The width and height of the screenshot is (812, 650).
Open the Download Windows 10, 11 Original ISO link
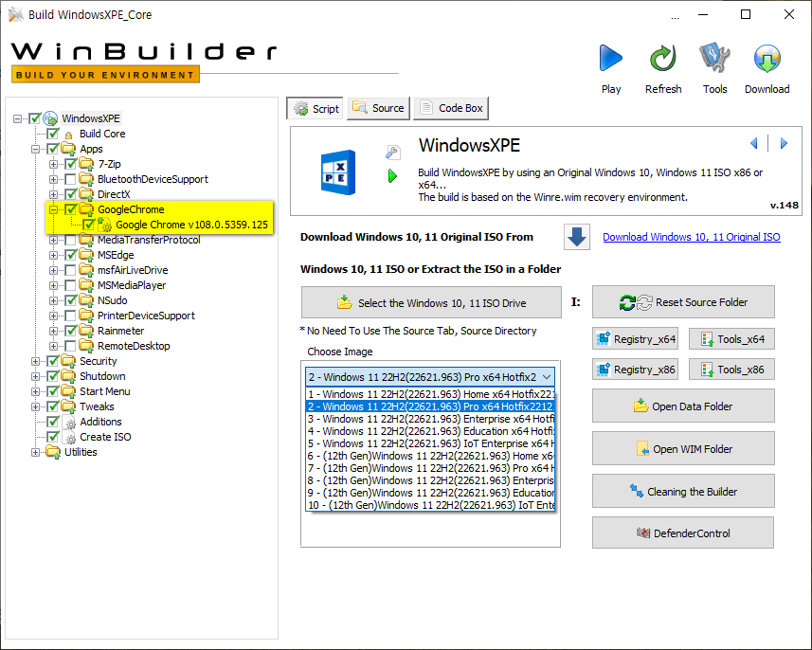tap(692, 237)
